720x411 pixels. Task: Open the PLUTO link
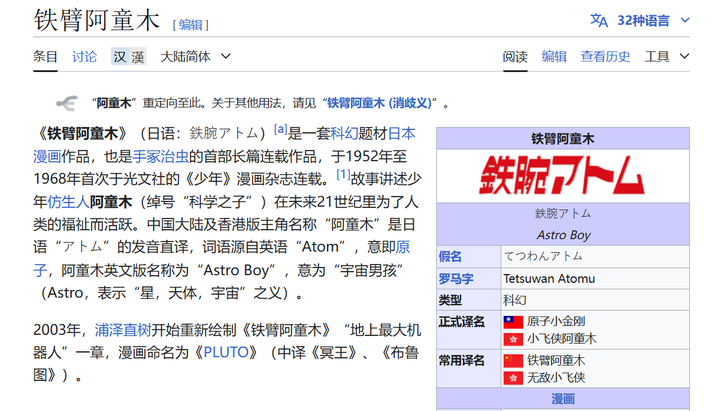(225, 352)
